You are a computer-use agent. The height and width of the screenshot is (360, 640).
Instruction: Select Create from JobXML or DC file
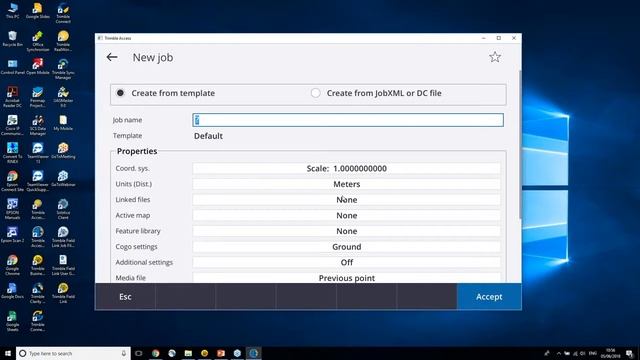(x=315, y=93)
